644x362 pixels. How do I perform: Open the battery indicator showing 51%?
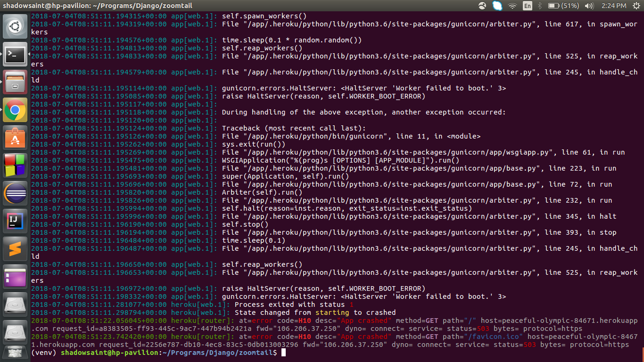coord(563,6)
